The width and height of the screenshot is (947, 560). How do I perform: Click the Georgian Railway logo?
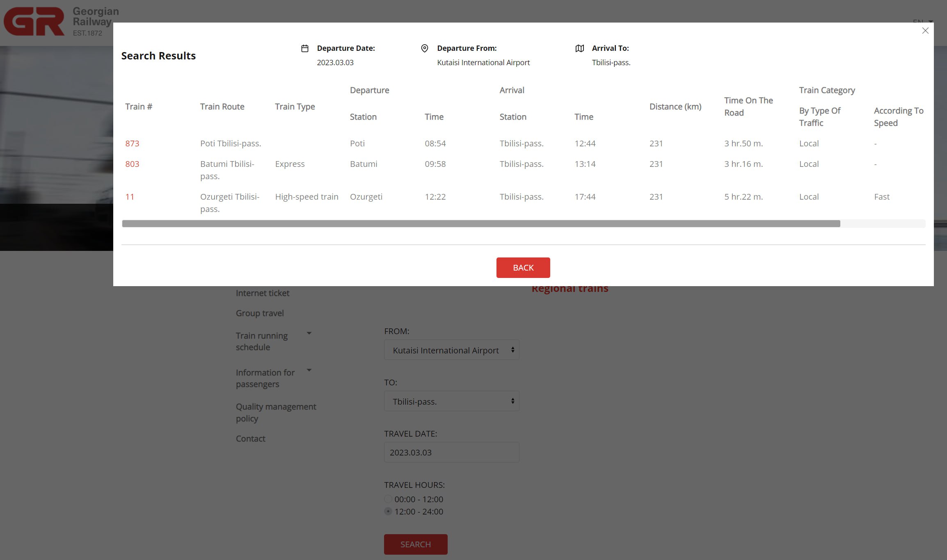pos(61,22)
